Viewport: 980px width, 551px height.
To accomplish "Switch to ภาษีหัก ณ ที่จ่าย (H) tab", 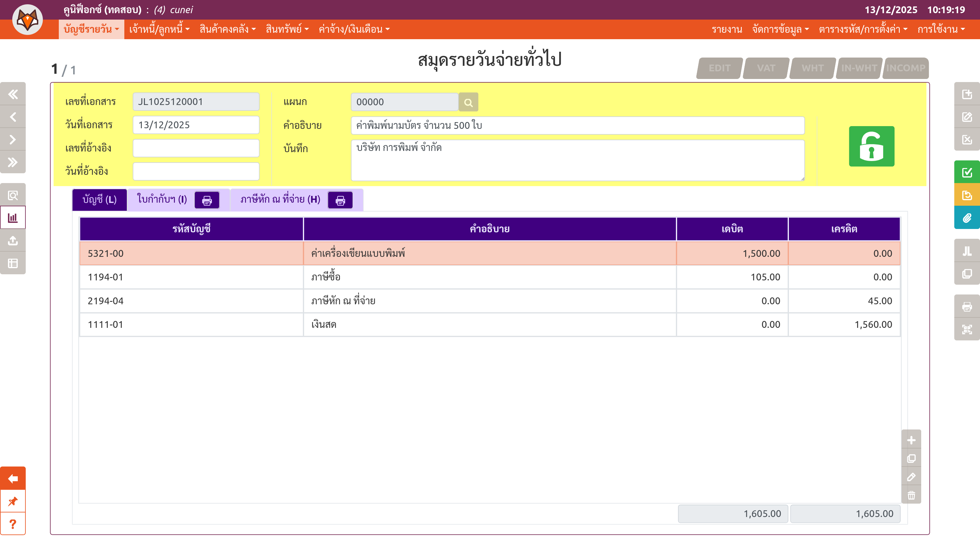I will pyautogui.click(x=280, y=199).
